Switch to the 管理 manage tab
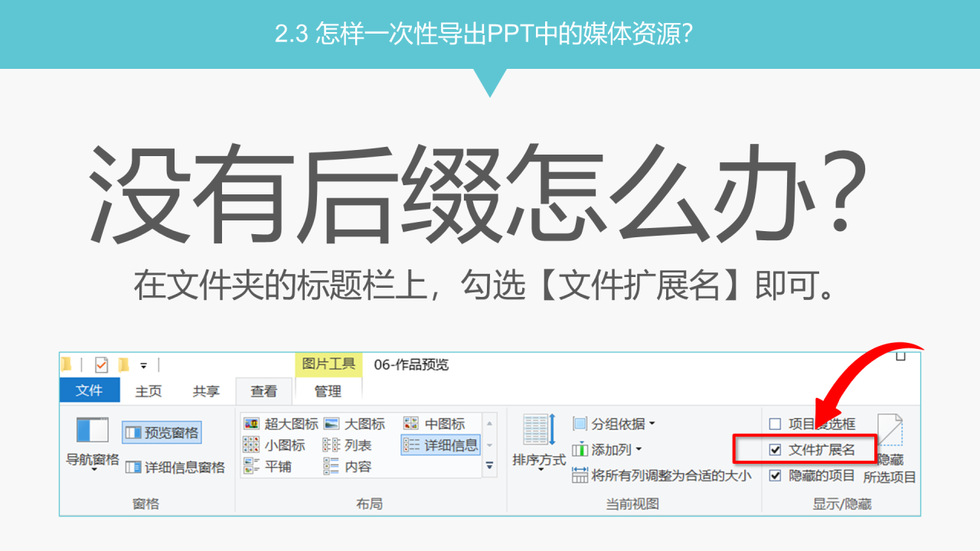Viewport: 980px width, 551px height. click(x=328, y=391)
